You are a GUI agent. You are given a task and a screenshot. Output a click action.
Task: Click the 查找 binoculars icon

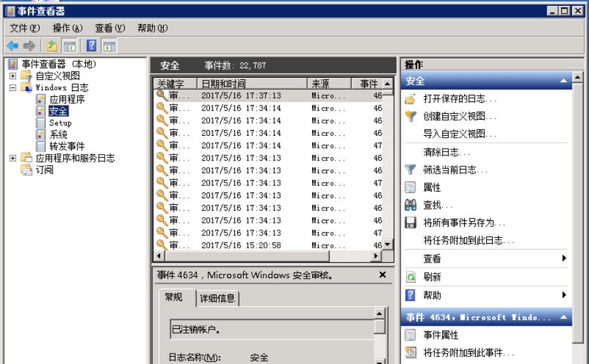(410, 205)
